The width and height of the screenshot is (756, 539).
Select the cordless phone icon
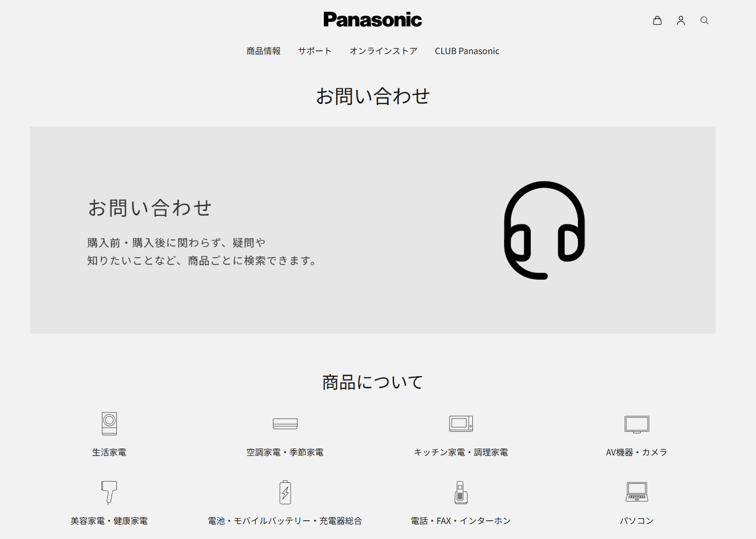[x=461, y=492]
